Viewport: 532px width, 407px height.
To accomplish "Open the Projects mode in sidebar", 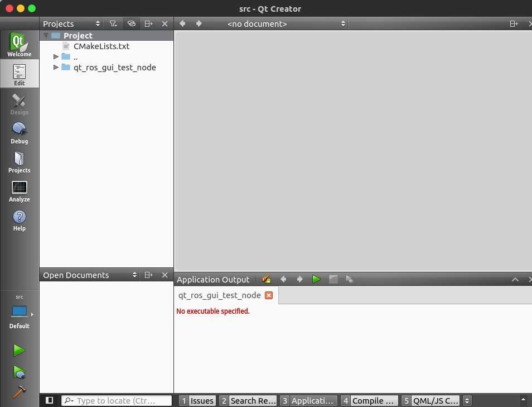I will click(20, 161).
